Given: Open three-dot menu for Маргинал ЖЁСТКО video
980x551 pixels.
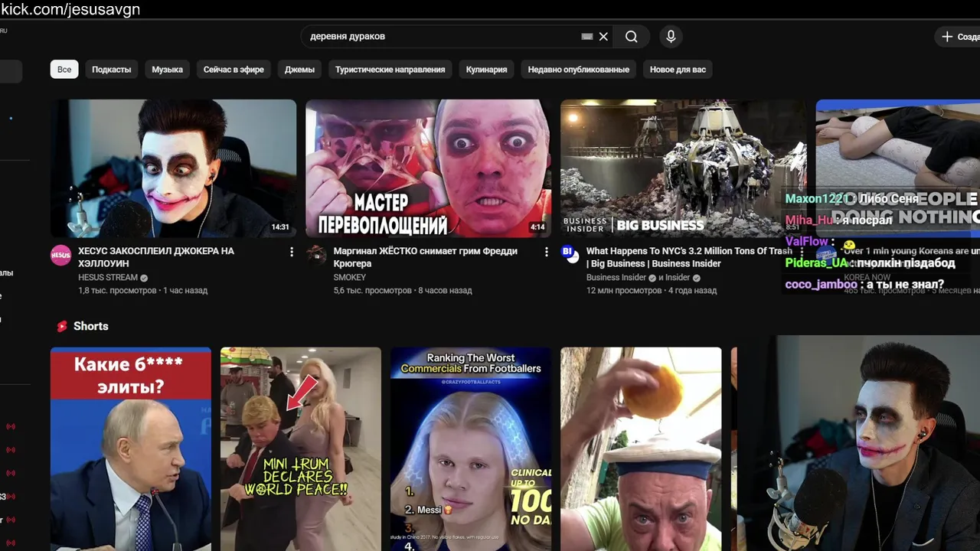Looking at the screenshot, I should [x=546, y=252].
